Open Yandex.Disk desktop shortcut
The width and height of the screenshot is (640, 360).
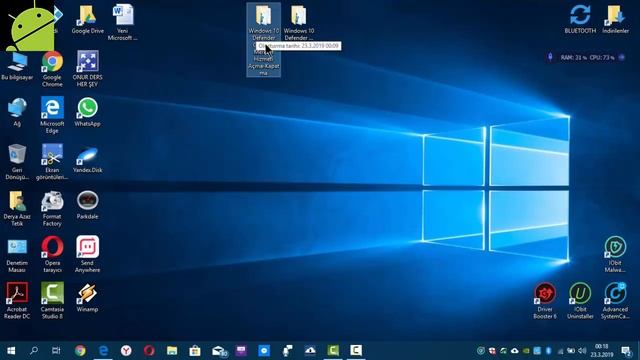tap(87, 159)
